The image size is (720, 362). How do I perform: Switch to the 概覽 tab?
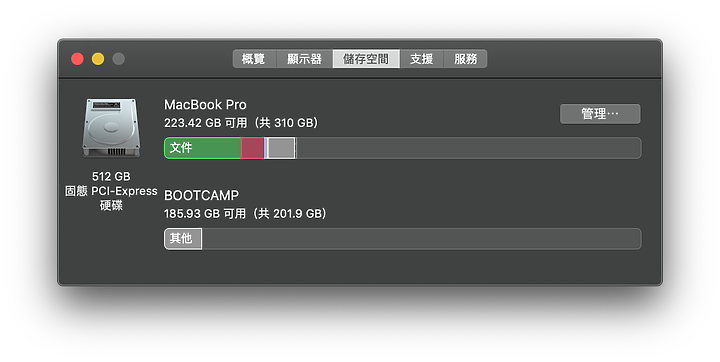(x=254, y=59)
